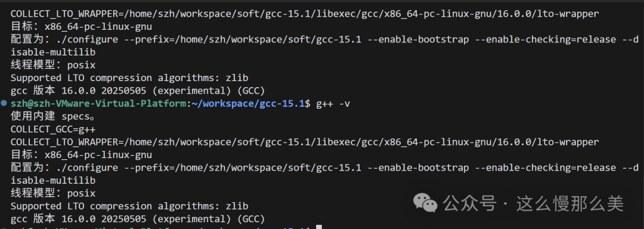Click the blue command decoration dot beside the prompt

[x=4, y=103]
